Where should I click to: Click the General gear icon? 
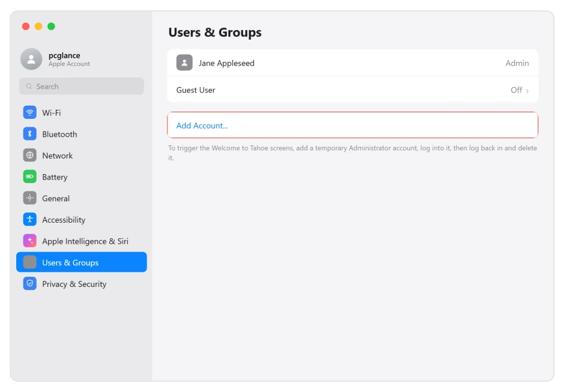(x=30, y=198)
